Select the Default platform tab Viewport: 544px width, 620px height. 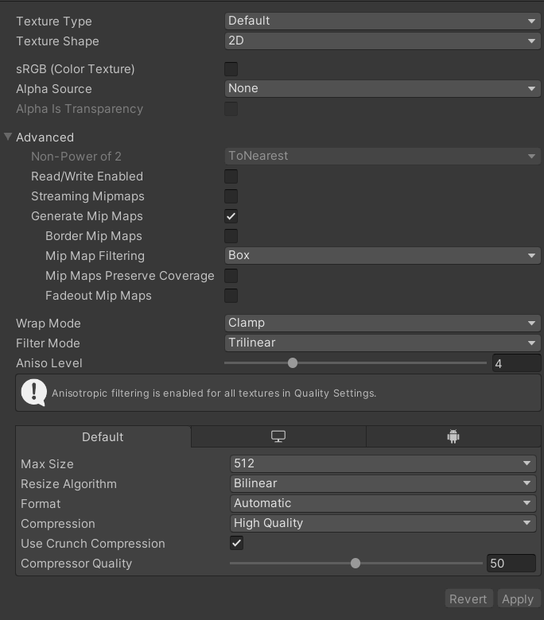[x=103, y=437]
